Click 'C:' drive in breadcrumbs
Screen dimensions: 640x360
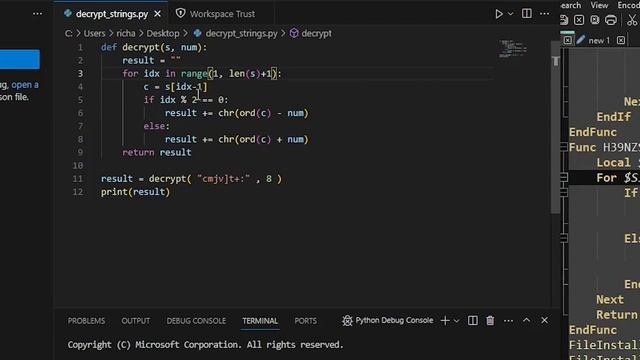pos(69,33)
